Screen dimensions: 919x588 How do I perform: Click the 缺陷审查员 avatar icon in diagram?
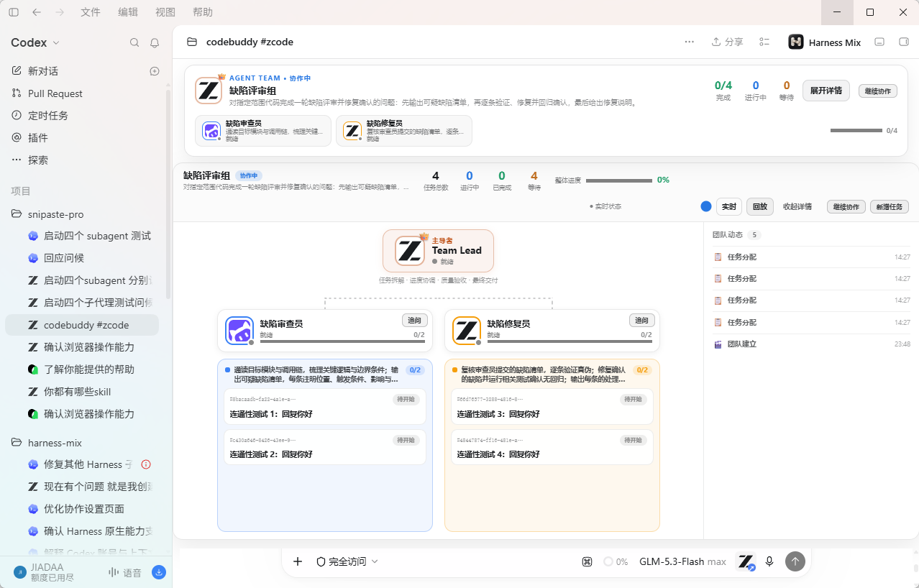point(239,331)
